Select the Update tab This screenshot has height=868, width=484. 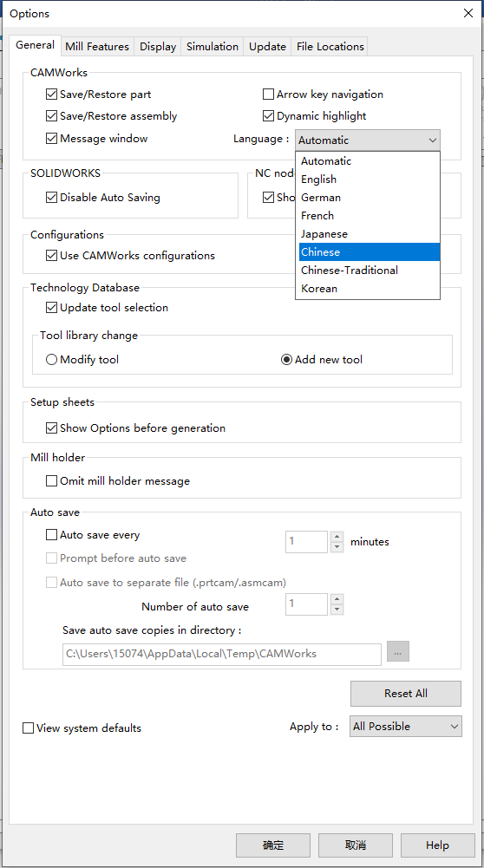pyautogui.click(x=267, y=47)
